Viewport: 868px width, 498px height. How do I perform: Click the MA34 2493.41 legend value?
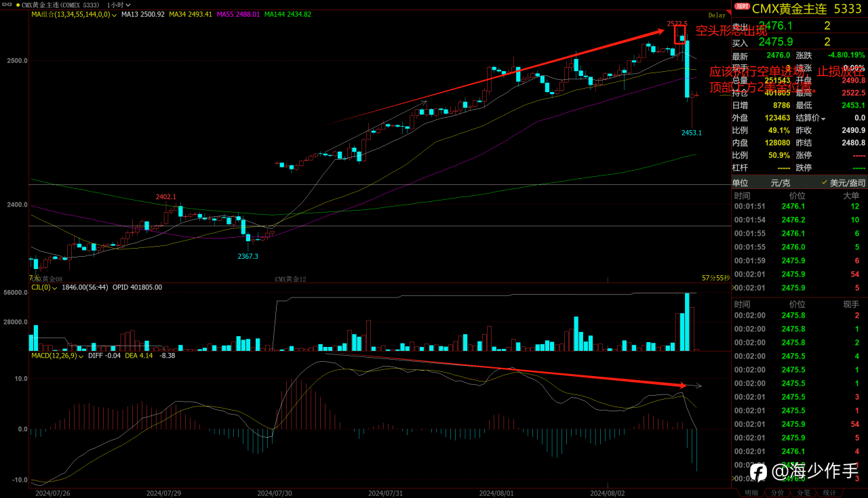coord(191,14)
